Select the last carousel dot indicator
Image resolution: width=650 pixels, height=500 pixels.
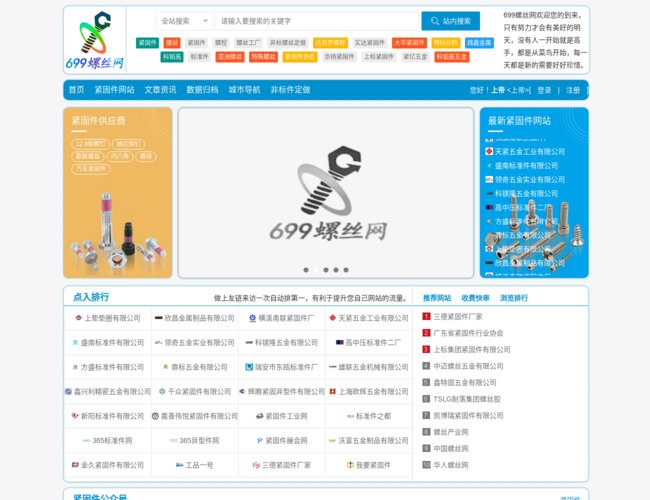click(x=346, y=270)
